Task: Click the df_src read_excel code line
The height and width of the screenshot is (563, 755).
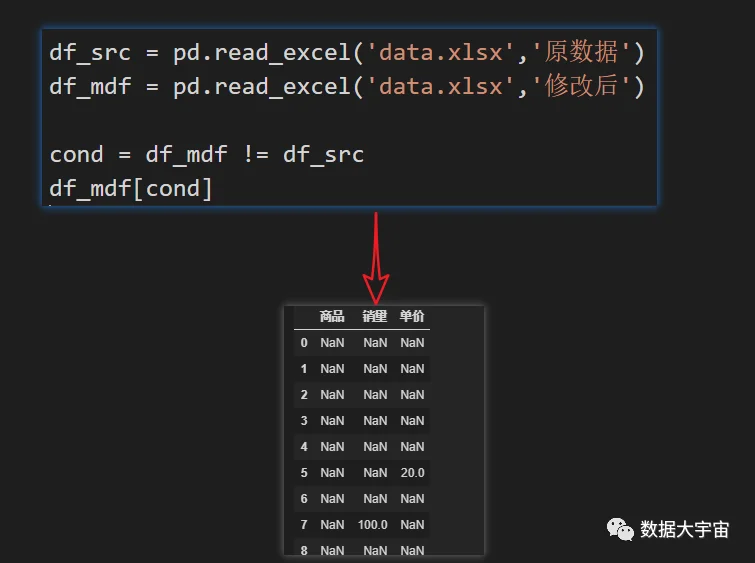Action: coord(347,52)
